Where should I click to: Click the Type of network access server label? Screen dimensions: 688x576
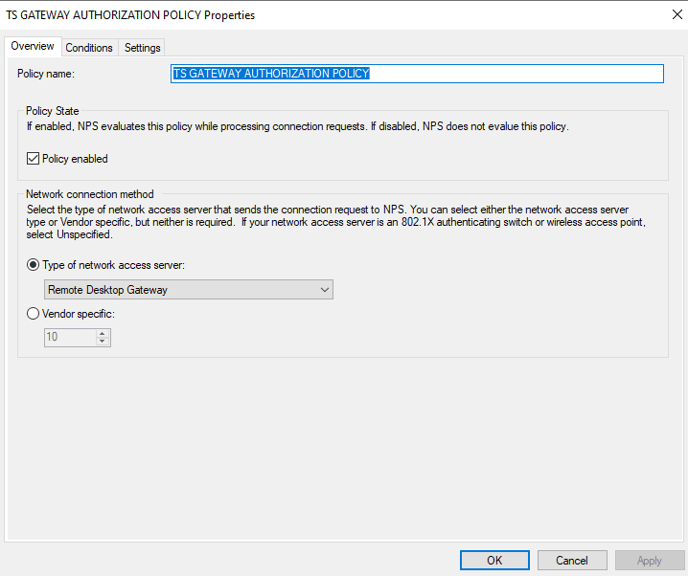(113, 265)
